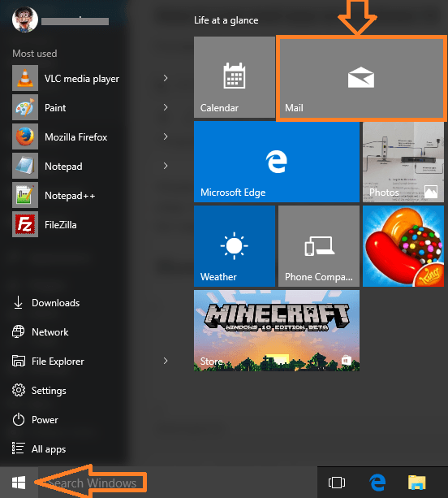The image size is (448, 498).
Task: Click the 'Downloads' label
Action: 55,303
